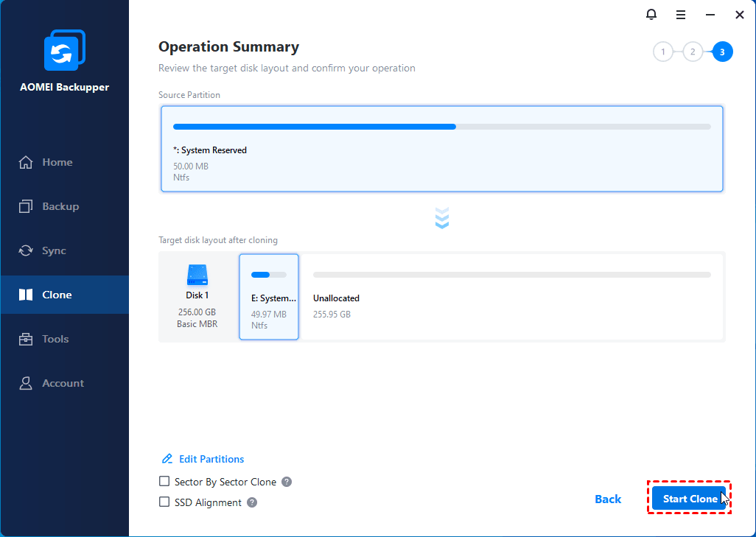The height and width of the screenshot is (537, 756).
Task: Click the Clone sidebar icon
Action: [26, 295]
